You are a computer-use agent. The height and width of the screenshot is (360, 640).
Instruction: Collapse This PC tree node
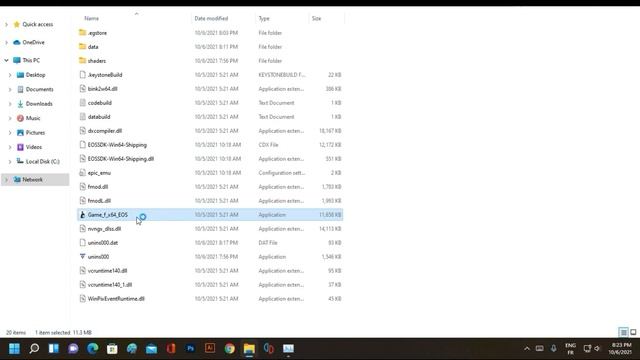pos(6,60)
